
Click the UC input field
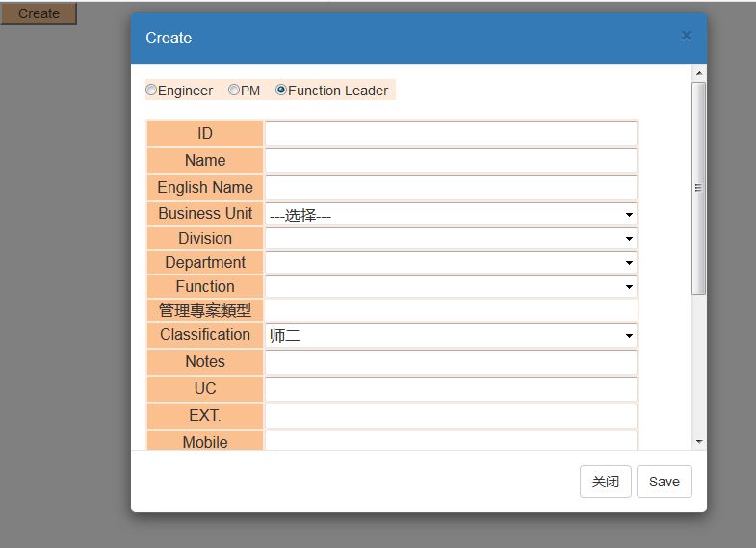click(451, 389)
